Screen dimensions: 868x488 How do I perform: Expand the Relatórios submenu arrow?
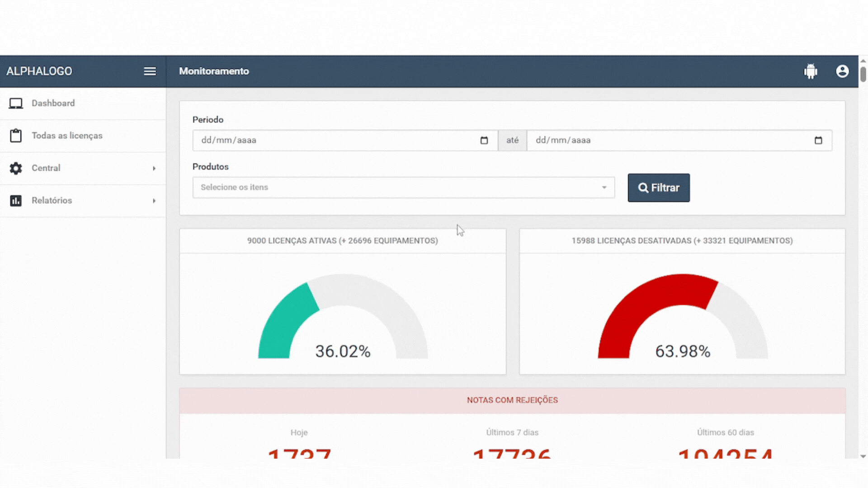tap(154, 201)
